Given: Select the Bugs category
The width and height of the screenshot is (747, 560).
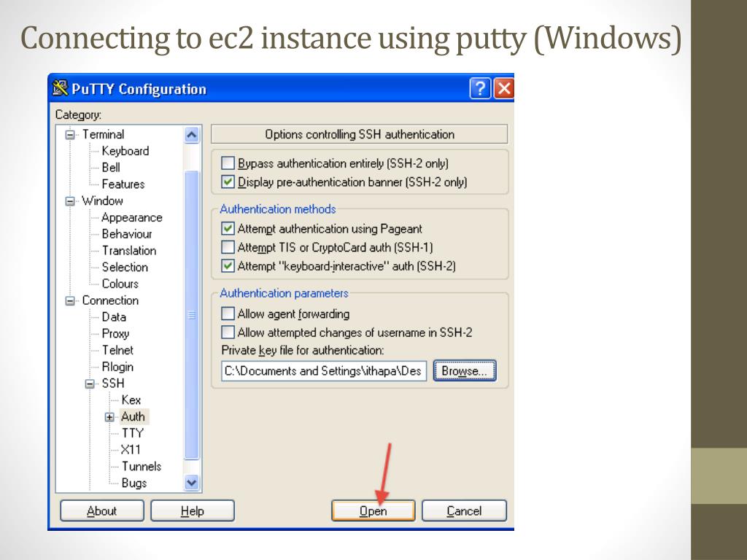Looking at the screenshot, I should (134, 483).
